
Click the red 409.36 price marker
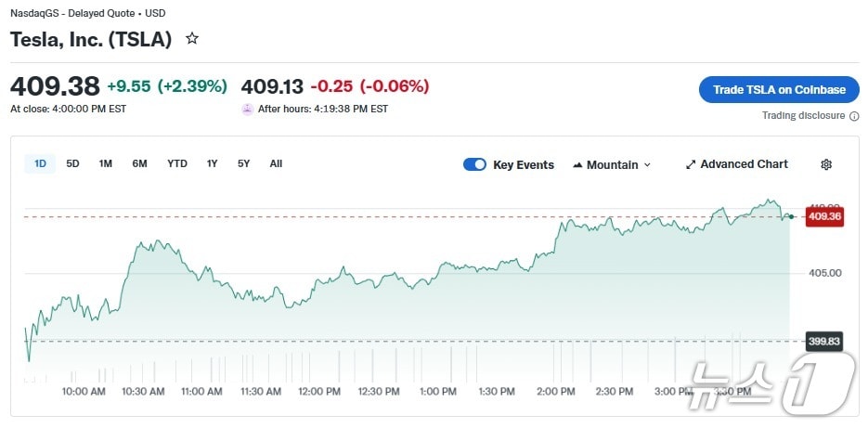pos(824,216)
